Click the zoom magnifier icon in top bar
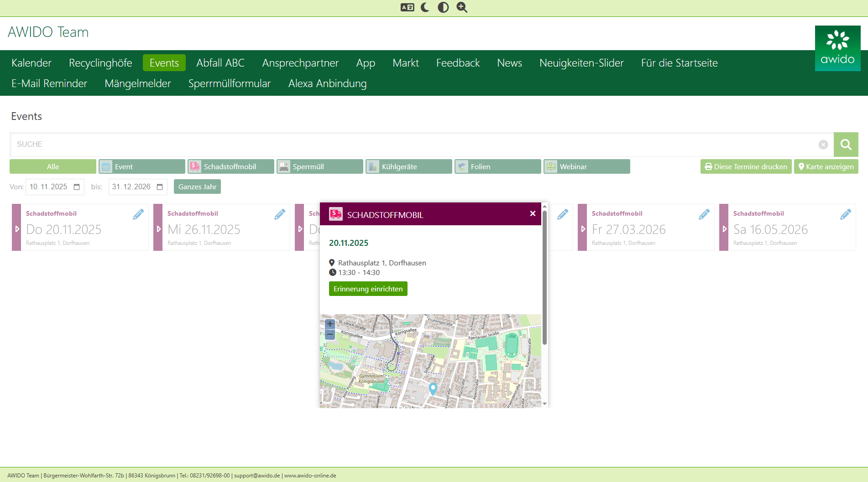The height and width of the screenshot is (482, 868). pyautogui.click(x=462, y=7)
